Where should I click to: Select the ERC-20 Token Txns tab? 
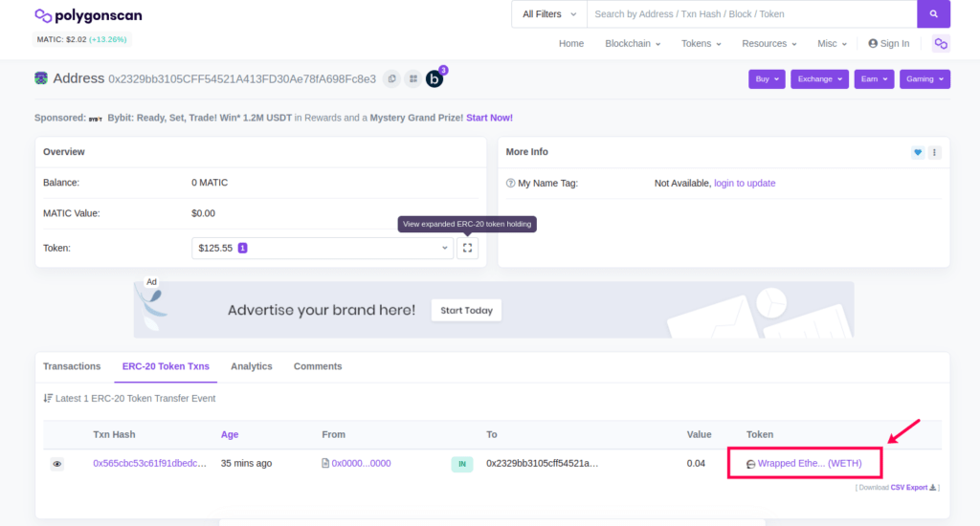[166, 366]
